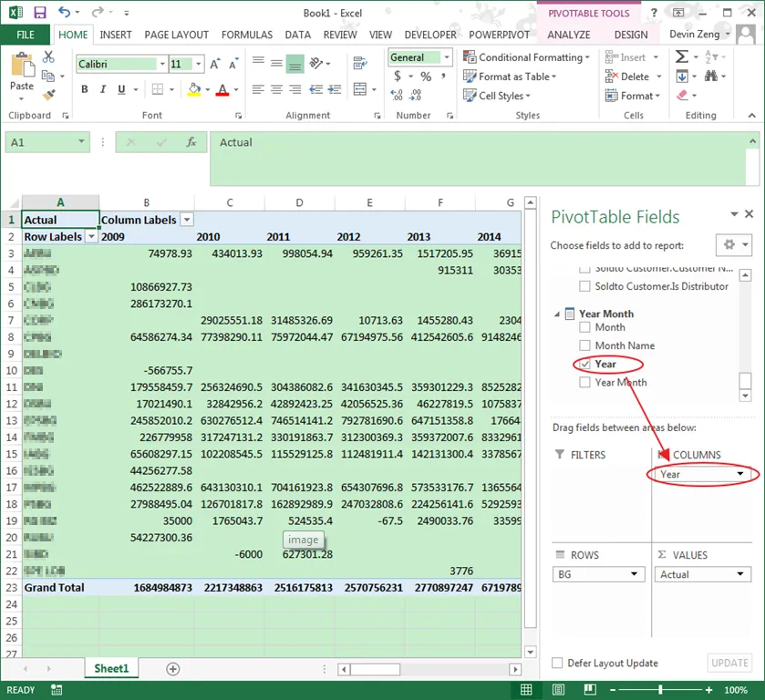The image size is (765, 700).
Task: Open the font name Calibri dropdown
Action: [162, 64]
